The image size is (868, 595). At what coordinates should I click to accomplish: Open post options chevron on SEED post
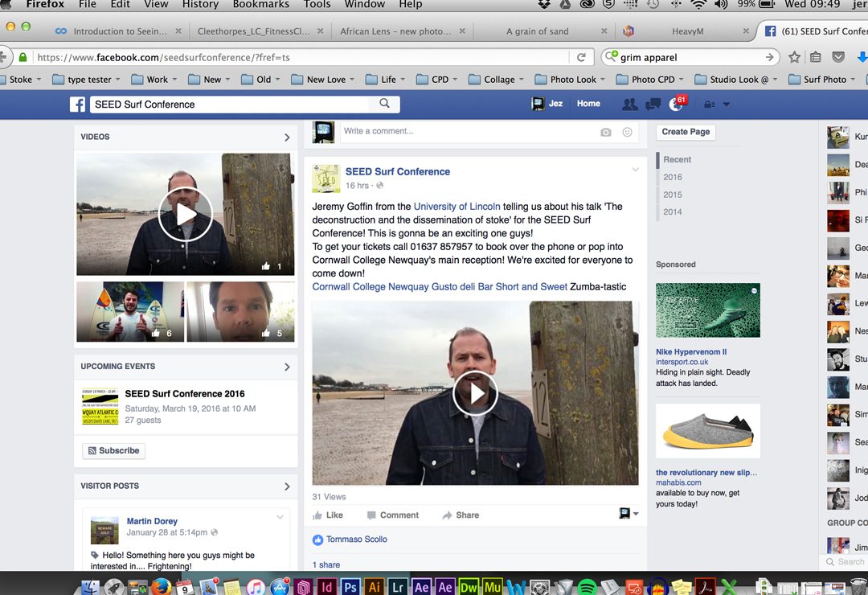click(635, 170)
